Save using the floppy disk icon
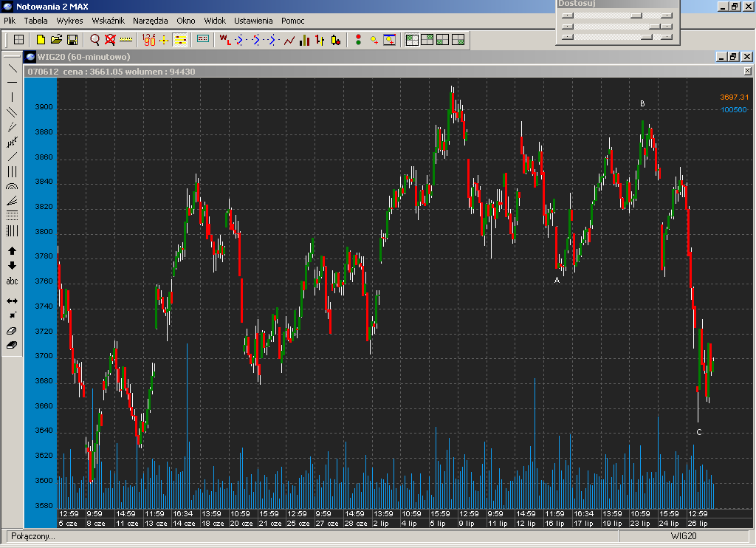The image size is (756, 548). point(72,40)
